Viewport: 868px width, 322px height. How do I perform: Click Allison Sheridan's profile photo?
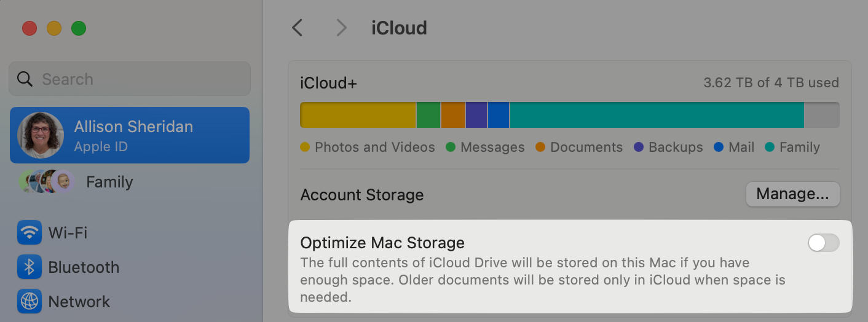click(x=41, y=135)
